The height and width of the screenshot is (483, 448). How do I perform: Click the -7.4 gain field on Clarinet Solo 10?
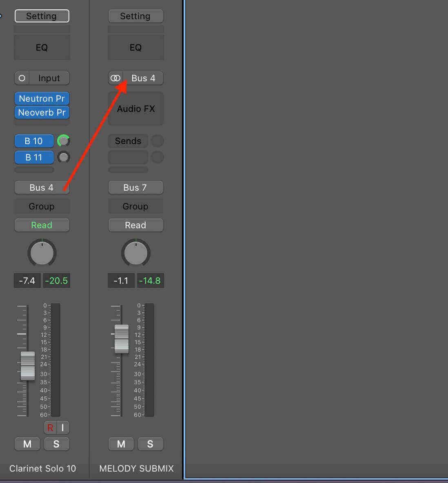point(27,280)
